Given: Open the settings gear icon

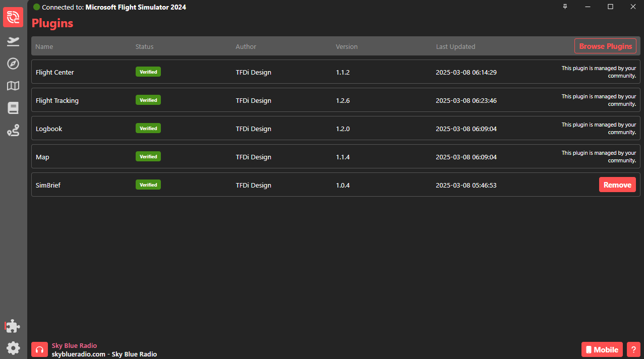Looking at the screenshot, I should click(x=13, y=348).
